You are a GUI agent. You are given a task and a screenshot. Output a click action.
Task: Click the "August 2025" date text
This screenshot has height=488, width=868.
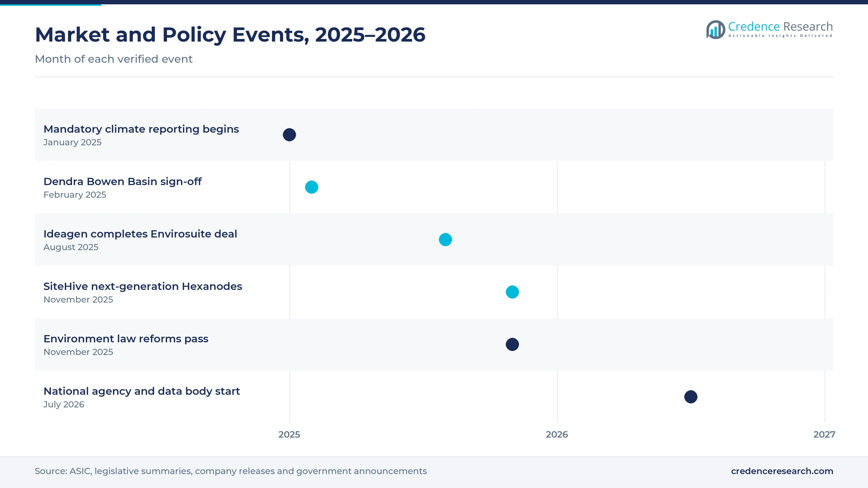[71, 247]
